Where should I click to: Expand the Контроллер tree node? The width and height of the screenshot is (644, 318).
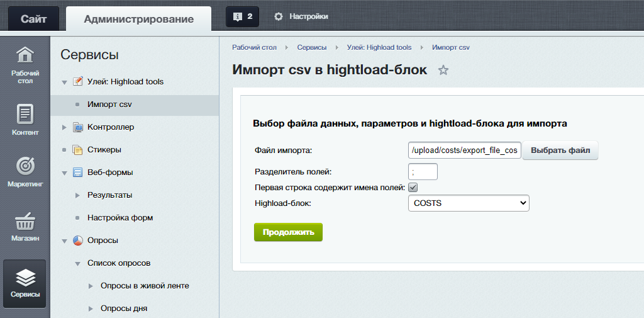point(64,128)
